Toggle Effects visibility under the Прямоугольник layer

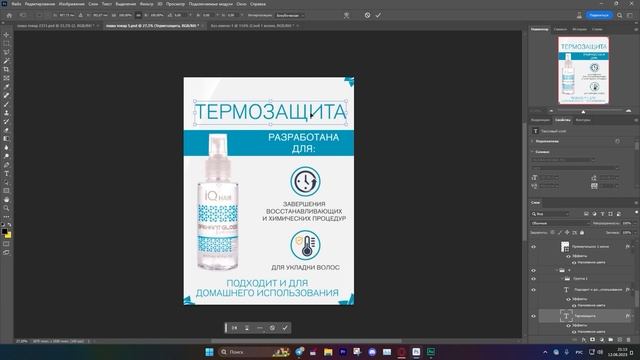tap(569, 256)
